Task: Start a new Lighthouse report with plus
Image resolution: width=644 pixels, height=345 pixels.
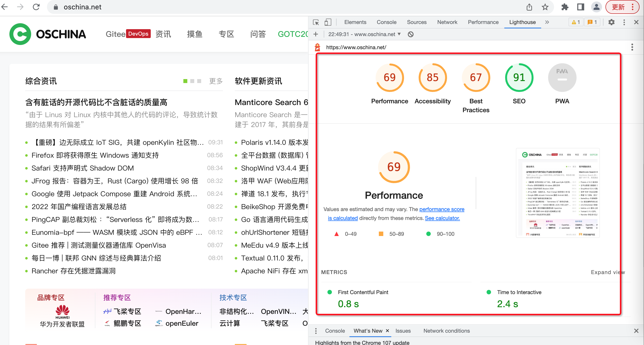Action: [316, 34]
